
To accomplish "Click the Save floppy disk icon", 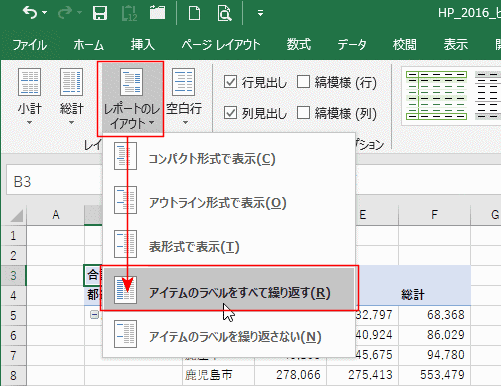I will [100, 13].
